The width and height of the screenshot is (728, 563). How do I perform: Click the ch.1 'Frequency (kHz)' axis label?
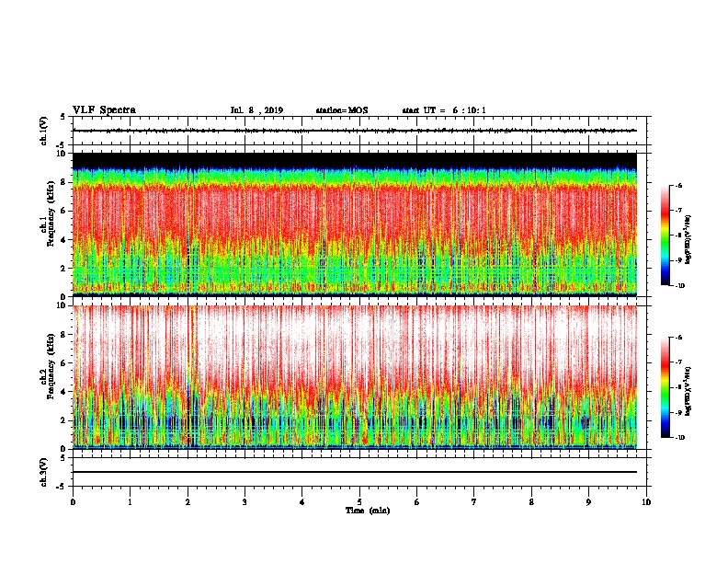coord(51,214)
